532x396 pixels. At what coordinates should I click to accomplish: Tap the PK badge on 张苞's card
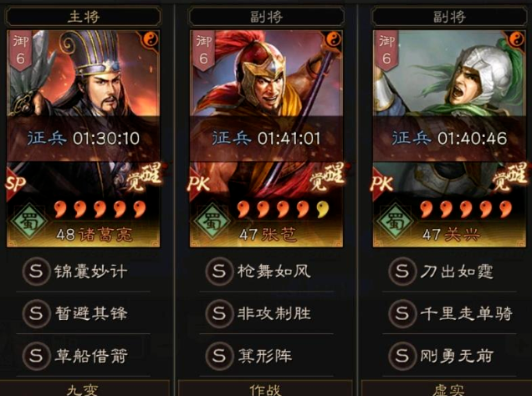tap(198, 183)
